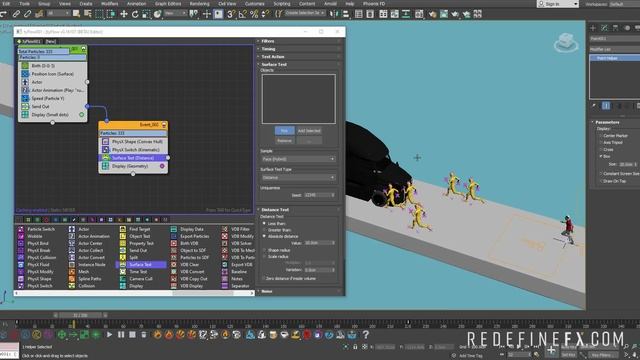Click the Select and Rotate tool
Screen dimensions: 640x360
pyautogui.click(x=135, y=14)
